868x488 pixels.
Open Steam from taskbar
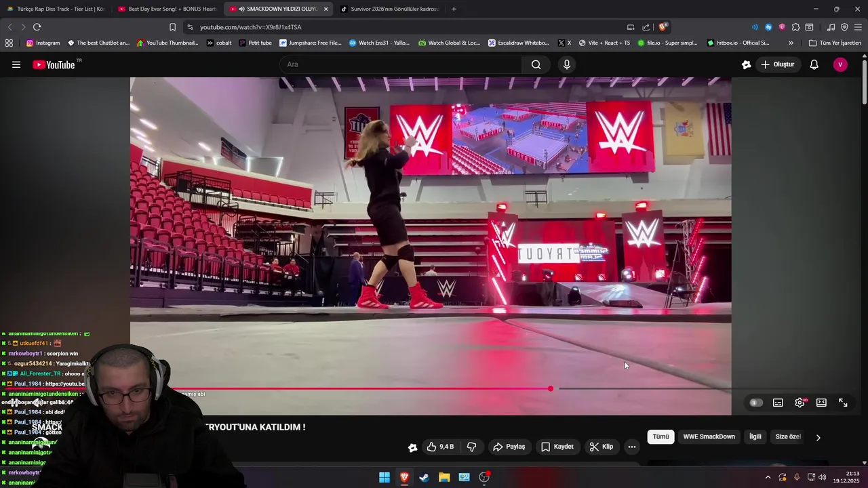[x=424, y=477]
